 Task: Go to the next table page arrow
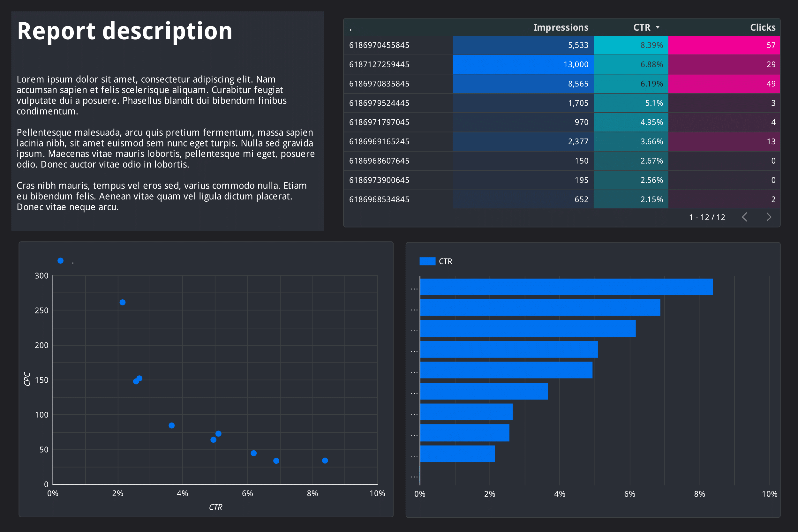pyautogui.click(x=769, y=217)
